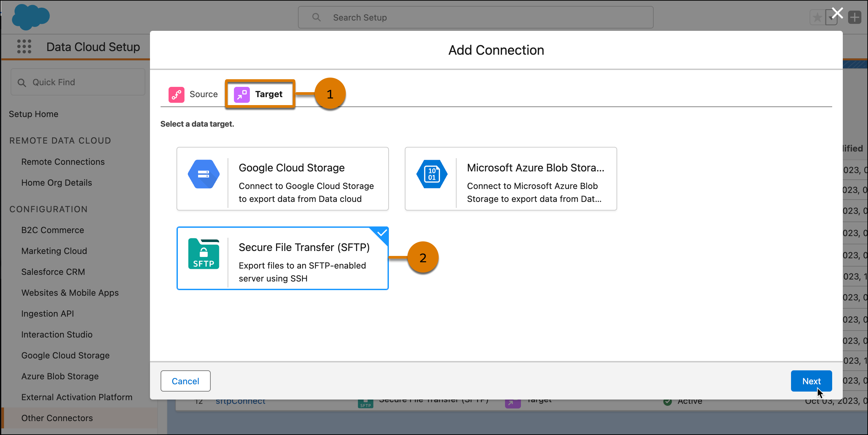The image size is (868, 435).
Task: Select the Microsoft Azure Blob Storage card
Action: (x=511, y=179)
